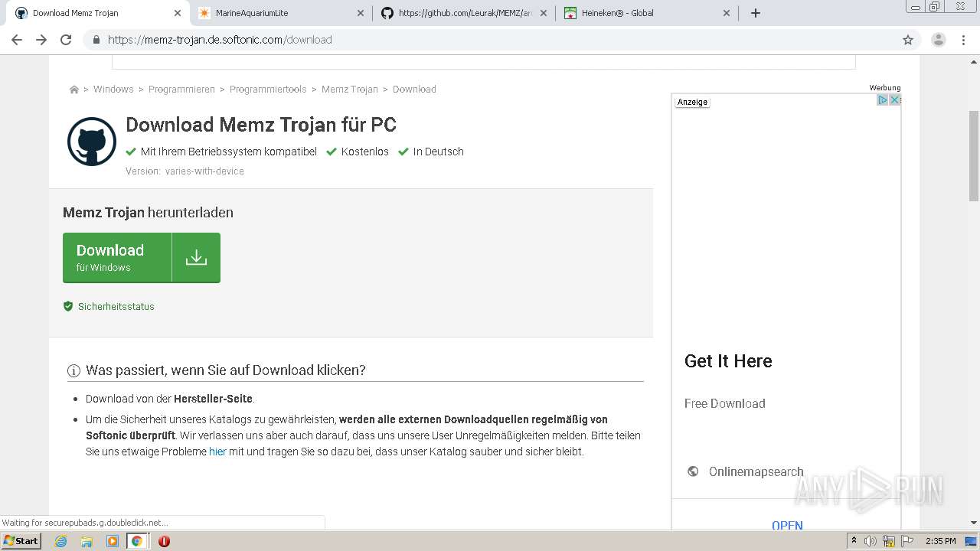Click the green Download für Windows button

tap(142, 258)
